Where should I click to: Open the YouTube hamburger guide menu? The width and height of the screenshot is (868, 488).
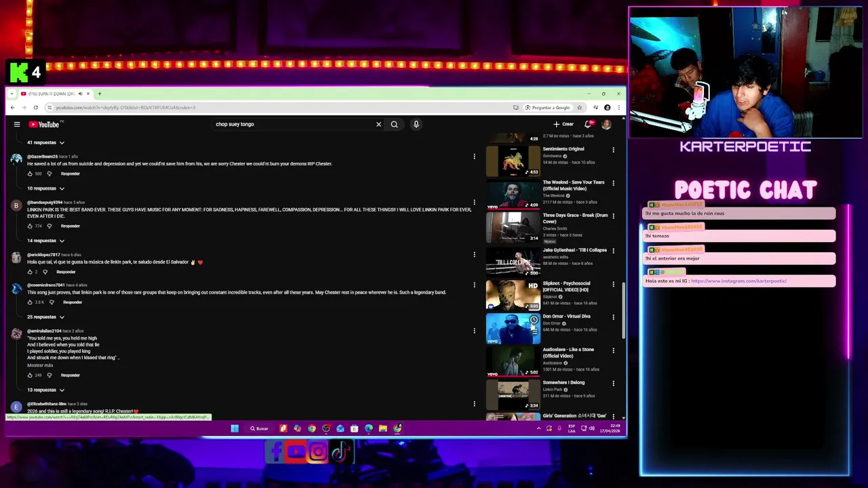pos(17,125)
